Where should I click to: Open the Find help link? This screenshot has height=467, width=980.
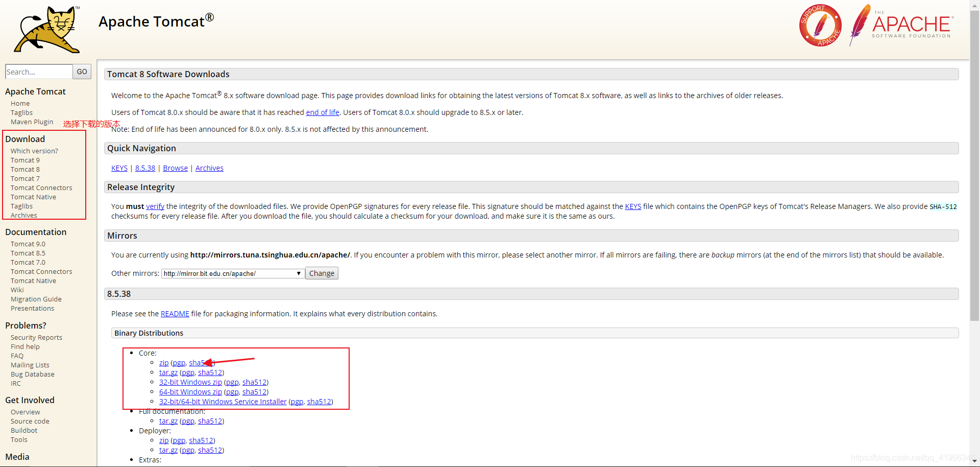coord(25,346)
